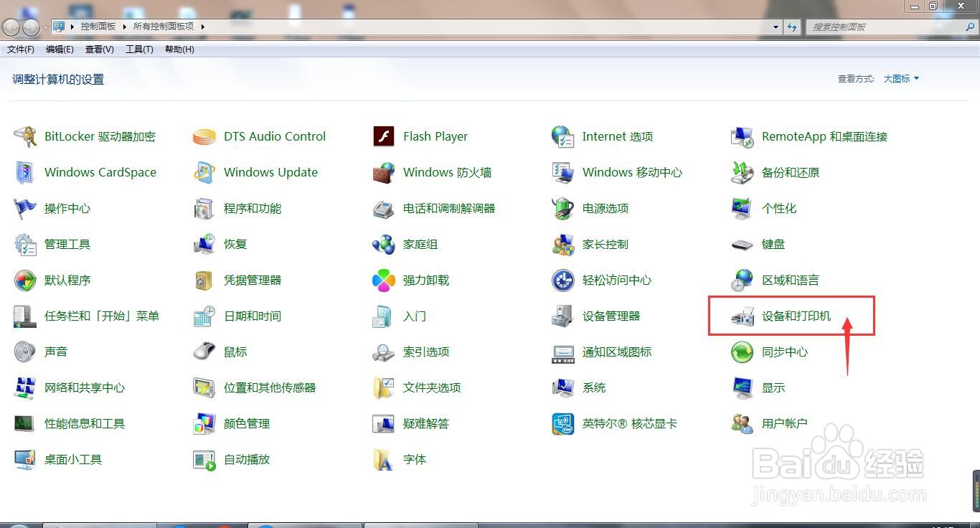980x528 pixels.
Task: Open 设备管理器 icon
Action: [x=563, y=316]
